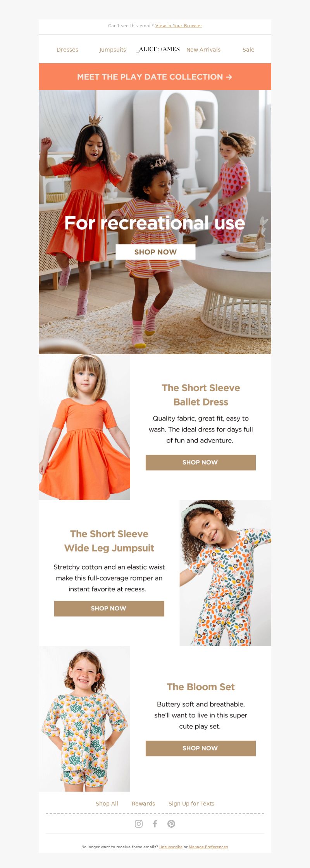
Task: Click the Unsubscribe link
Action: tap(171, 847)
